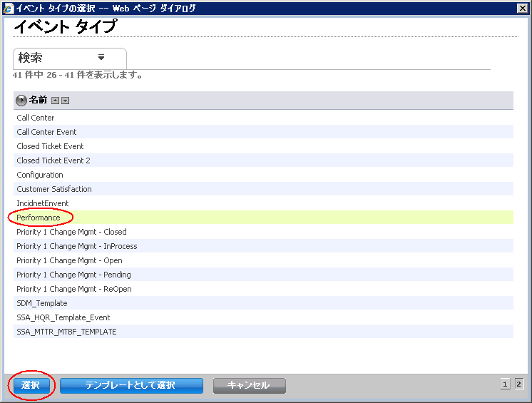Click the キャンセル button
Viewport: 532px width, 403px height.
250,385
